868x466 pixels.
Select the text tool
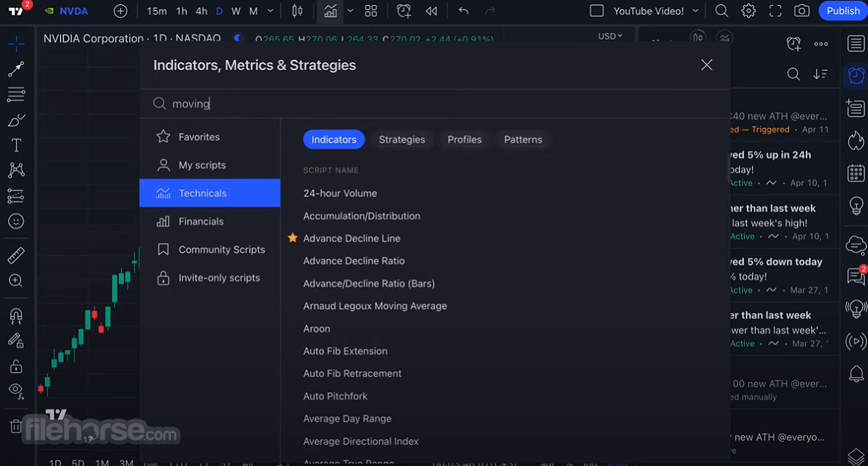click(16, 145)
